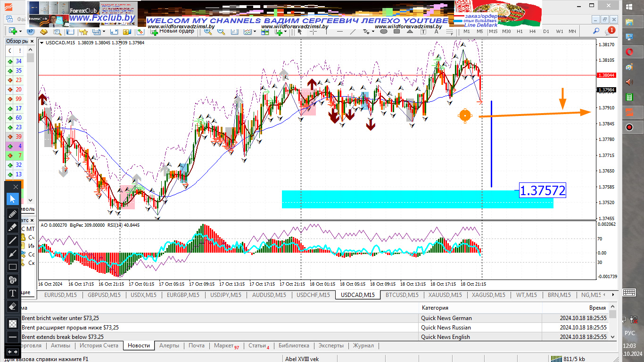The width and height of the screenshot is (644, 362).
Task: Select eraser tool in dark drawing palette
Action: tap(13, 306)
